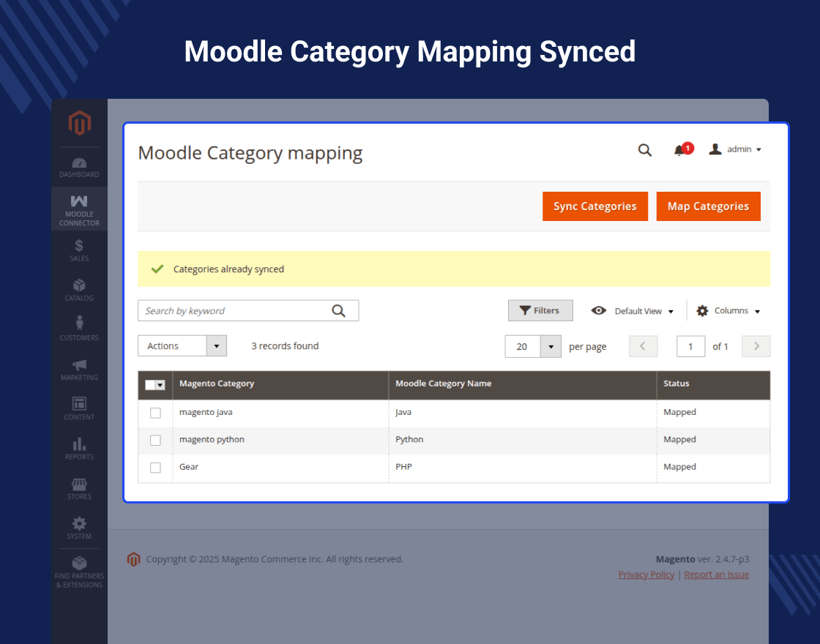Tick checkbox for magento java row
The image size is (820, 644).
(155, 413)
